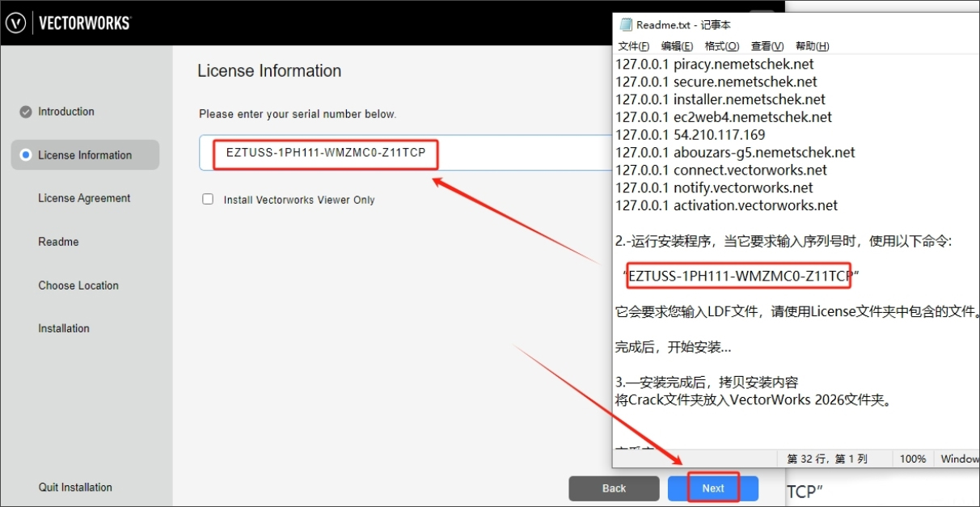Viewport: 980px width, 507px height.
Task: Jump to the Choose Location step
Action: point(78,285)
